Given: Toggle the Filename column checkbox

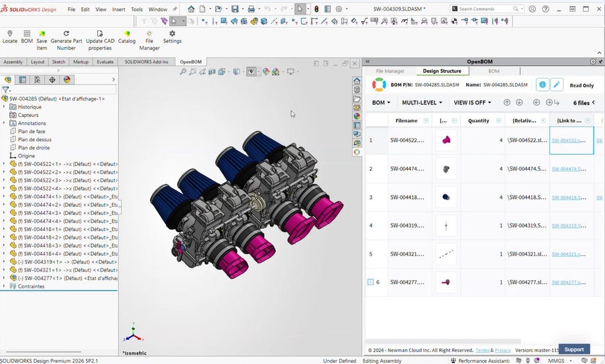Looking at the screenshot, I should [426, 121].
